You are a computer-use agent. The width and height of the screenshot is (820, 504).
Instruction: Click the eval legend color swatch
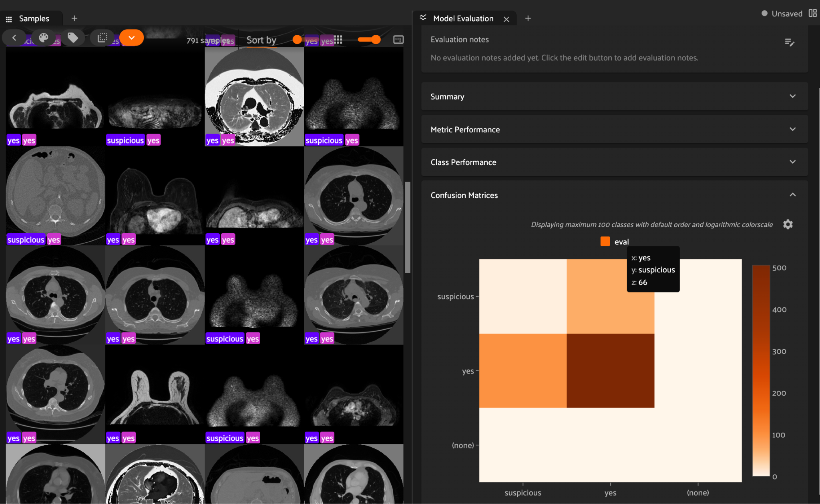pos(605,242)
